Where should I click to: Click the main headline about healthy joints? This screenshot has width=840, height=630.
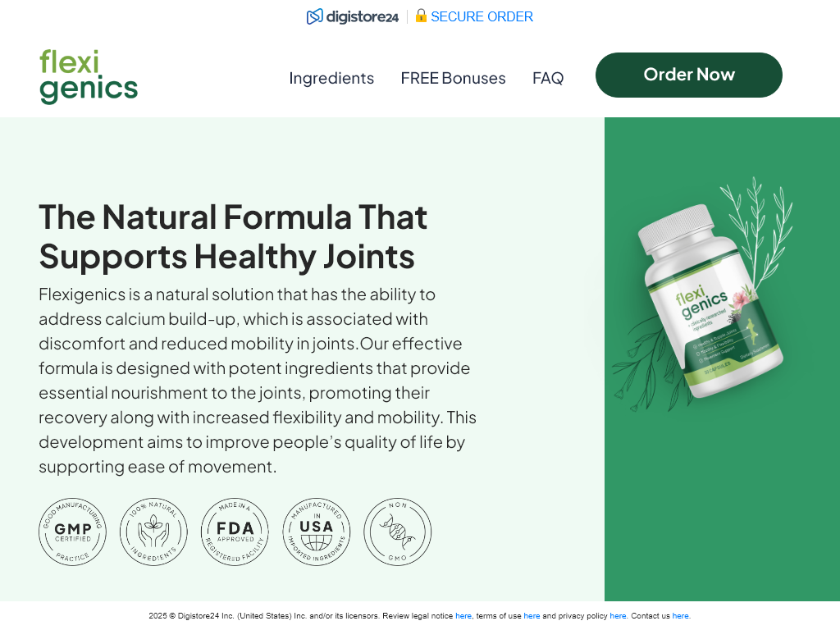click(x=233, y=237)
